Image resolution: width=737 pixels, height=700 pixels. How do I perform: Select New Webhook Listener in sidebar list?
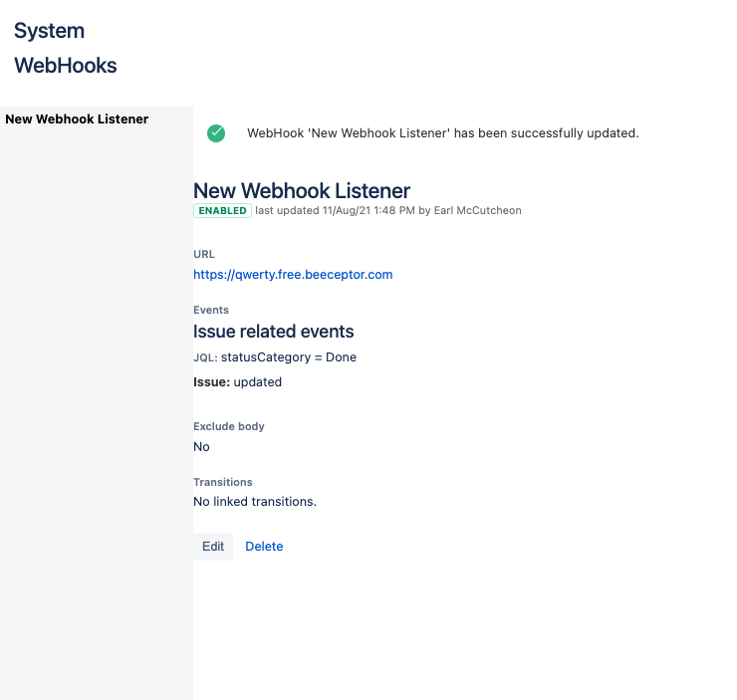77,119
